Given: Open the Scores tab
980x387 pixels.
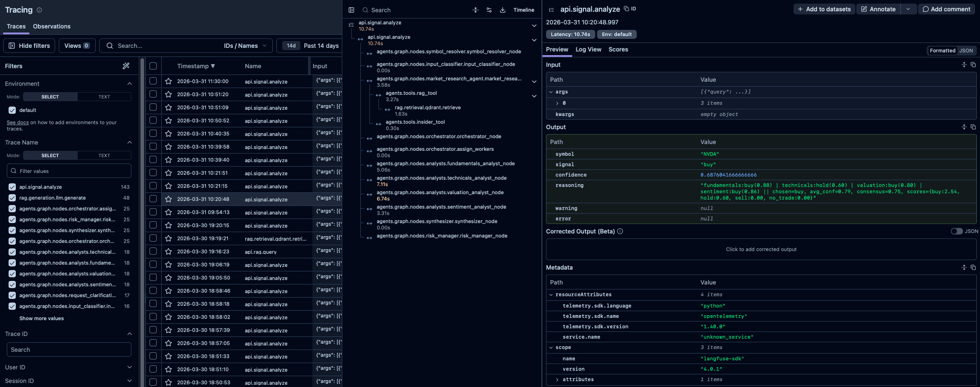Looking at the screenshot, I should click(618, 49).
